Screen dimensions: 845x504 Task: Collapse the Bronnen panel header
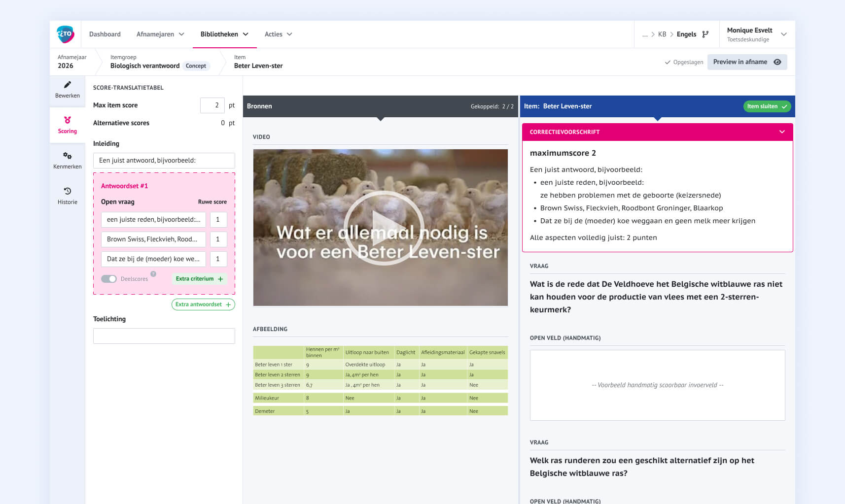381,106
